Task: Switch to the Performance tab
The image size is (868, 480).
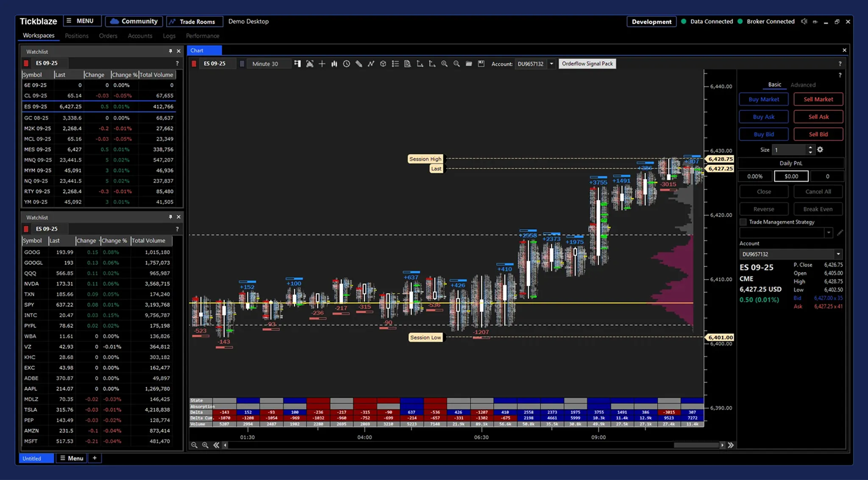Action: (x=203, y=36)
